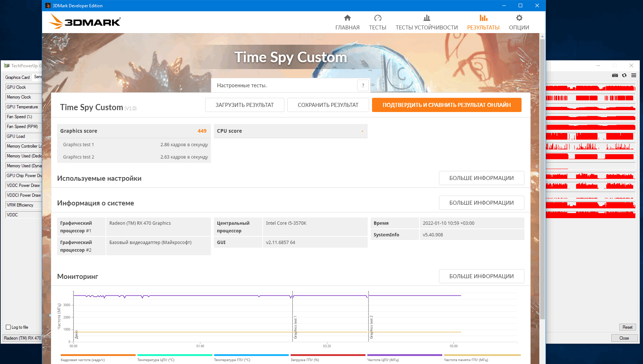The height and width of the screenshot is (364, 643).
Task: Click the timestamp 2022-01-10 10:59 +03:00
Action: [x=448, y=223]
